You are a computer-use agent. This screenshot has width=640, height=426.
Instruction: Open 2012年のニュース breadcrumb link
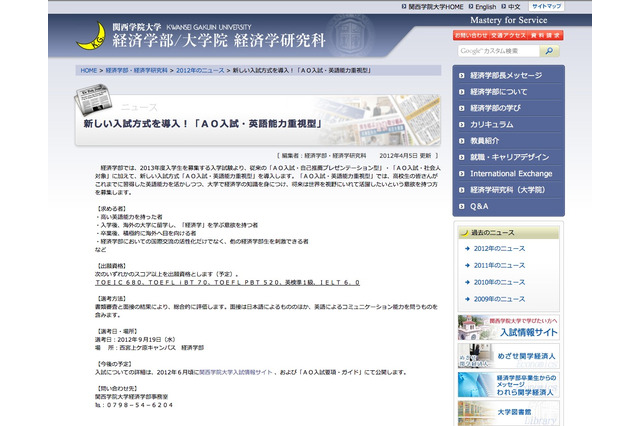click(x=200, y=71)
